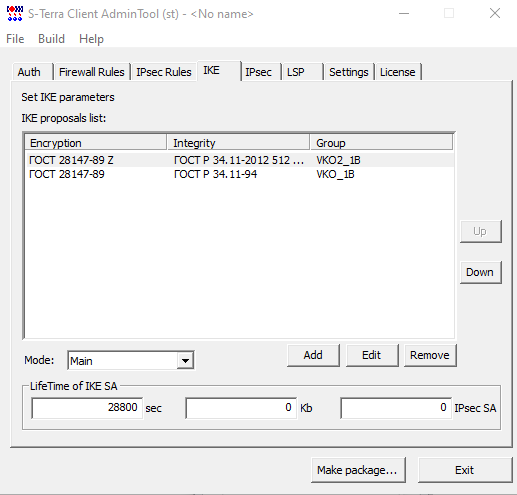
Task: Switch to the IPsec Rules tab
Action: pyautogui.click(x=164, y=72)
